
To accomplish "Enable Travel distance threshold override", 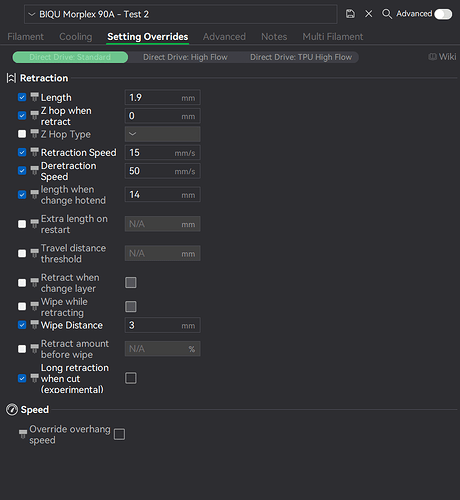I will coord(22,253).
